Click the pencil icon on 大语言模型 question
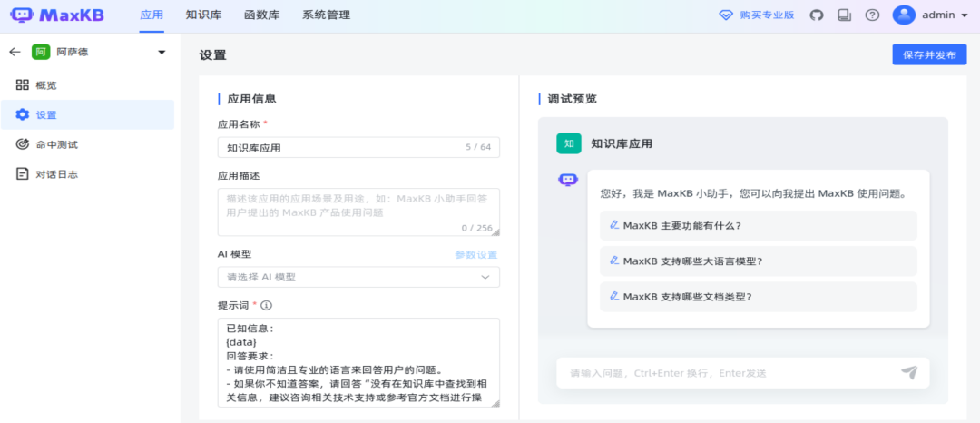 [x=614, y=261]
